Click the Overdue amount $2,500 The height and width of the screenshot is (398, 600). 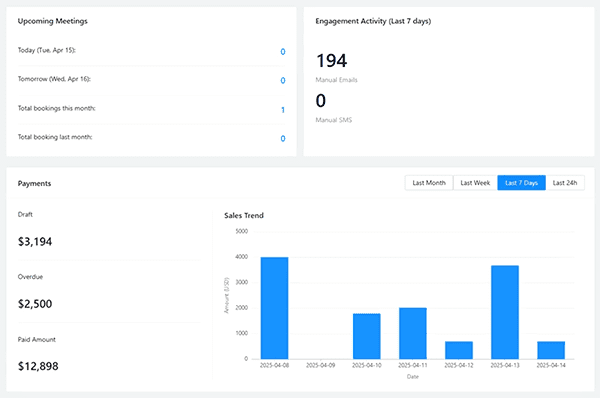(x=35, y=304)
